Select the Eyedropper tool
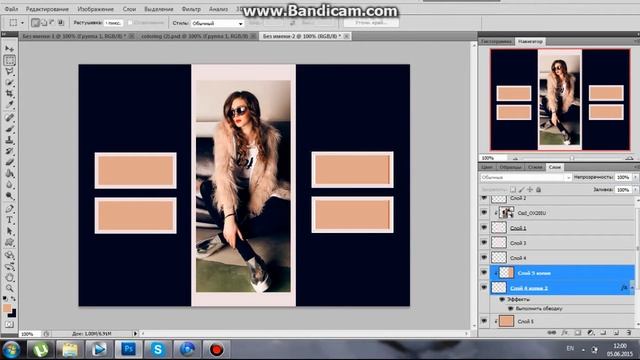The width and height of the screenshot is (640, 360). pos(9,105)
